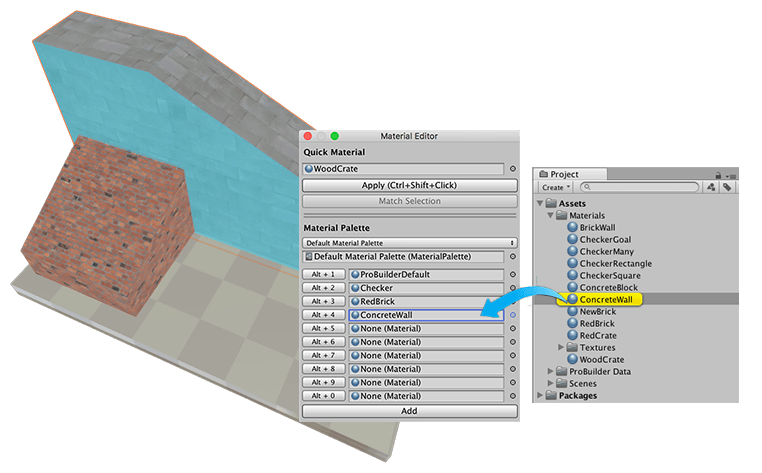Open object picker for Alt + 0 slot
This screenshot has width=762, height=473.
coord(513,396)
